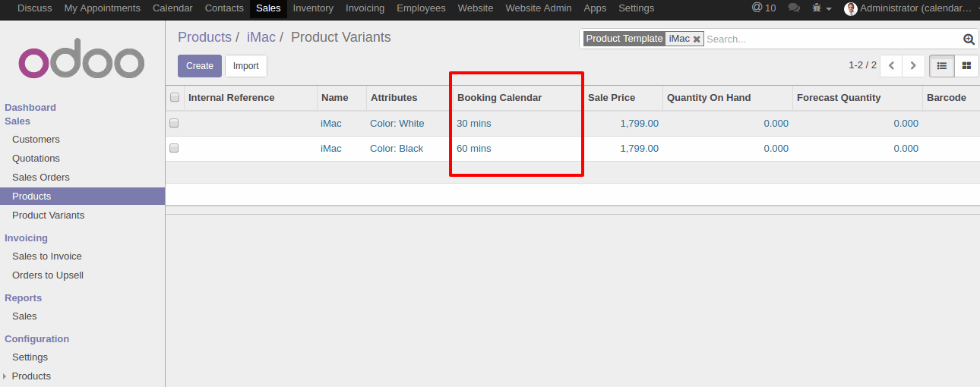Open the top Settings menu
This screenshot has height=387, width=980.
tap(637, 8)
